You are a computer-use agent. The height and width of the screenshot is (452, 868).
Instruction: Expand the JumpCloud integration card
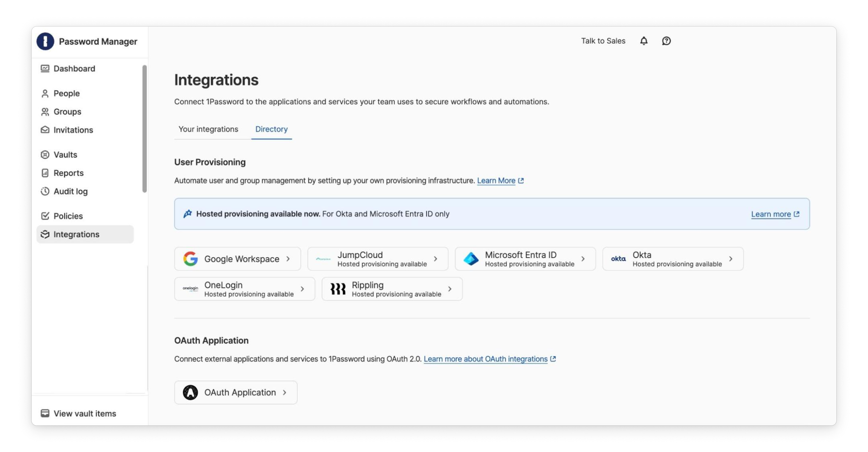click(x=436, y=259)
